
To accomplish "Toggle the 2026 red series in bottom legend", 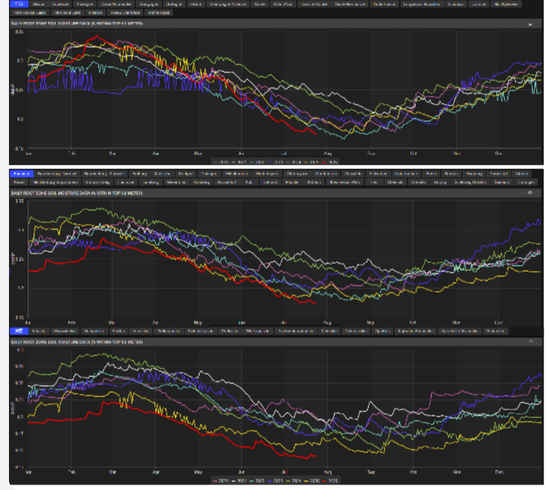I will 330,481.
